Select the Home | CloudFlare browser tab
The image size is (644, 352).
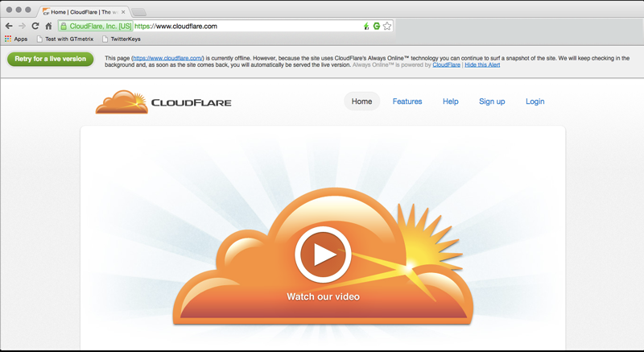[84, 12]
